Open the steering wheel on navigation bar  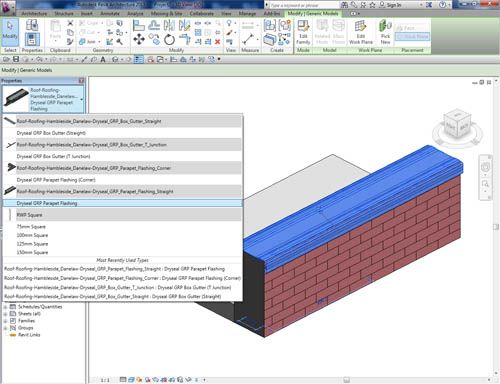[x=485, y=167]
